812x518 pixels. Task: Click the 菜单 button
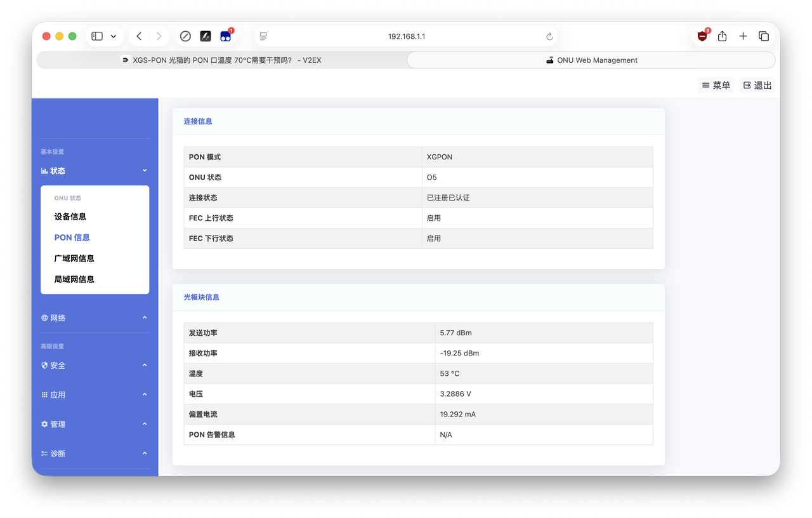(716, 85)
